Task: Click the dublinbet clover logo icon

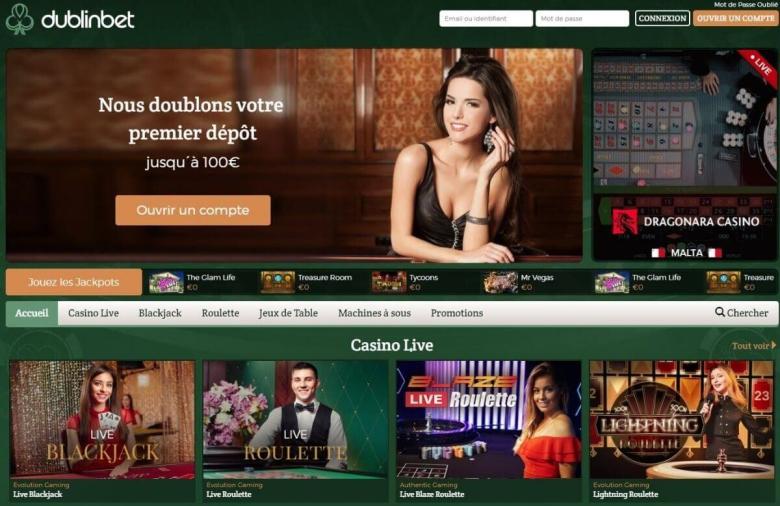Action: click(19, 19)
